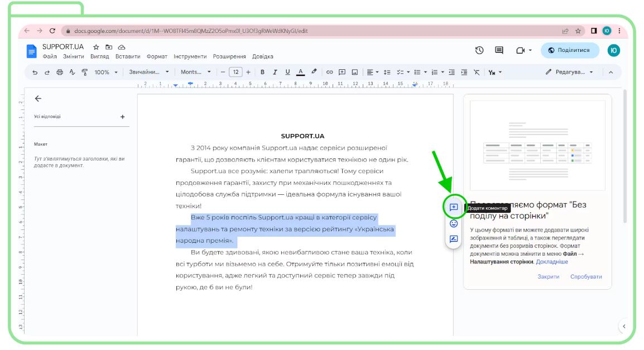Viewport: 644px width, 350px height.
Task: Open the Довідка menu
Action: 263,57
